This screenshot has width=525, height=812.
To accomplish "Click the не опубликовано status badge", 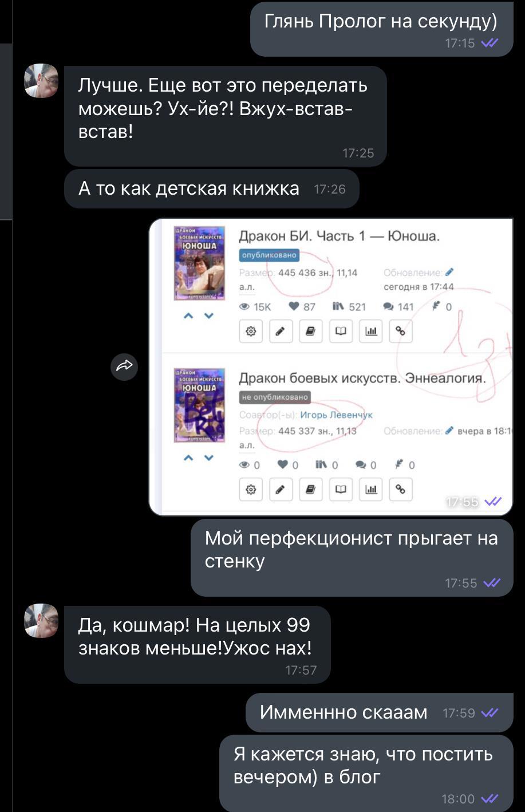I will pyautogui.click(x=275, y=397).
